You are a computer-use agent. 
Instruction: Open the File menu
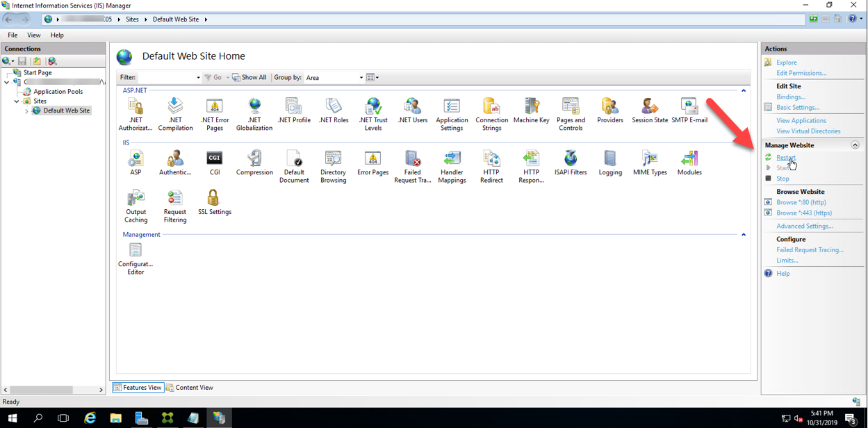13,35
